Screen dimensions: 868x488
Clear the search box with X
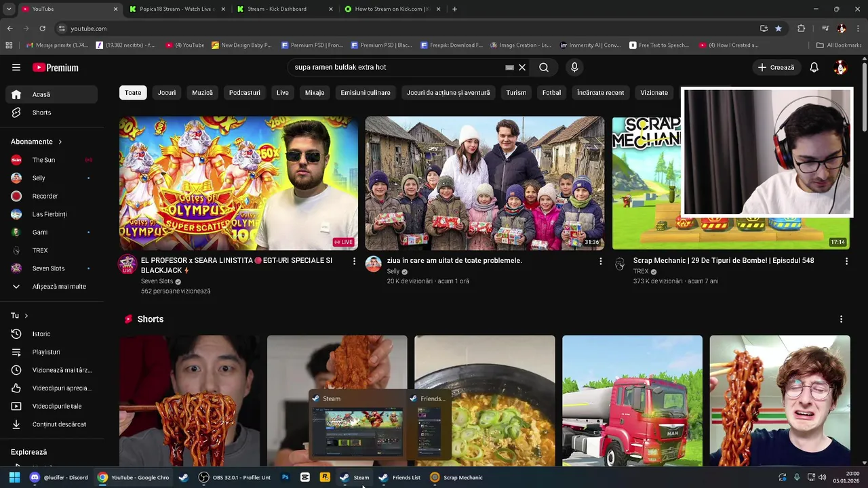click(x=522, y=67)
